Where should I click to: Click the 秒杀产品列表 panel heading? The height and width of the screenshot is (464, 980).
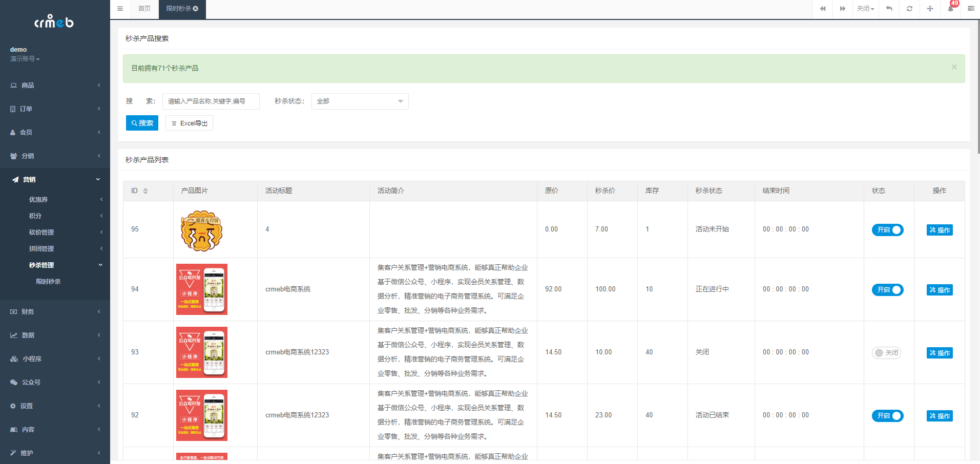point(147,160)
